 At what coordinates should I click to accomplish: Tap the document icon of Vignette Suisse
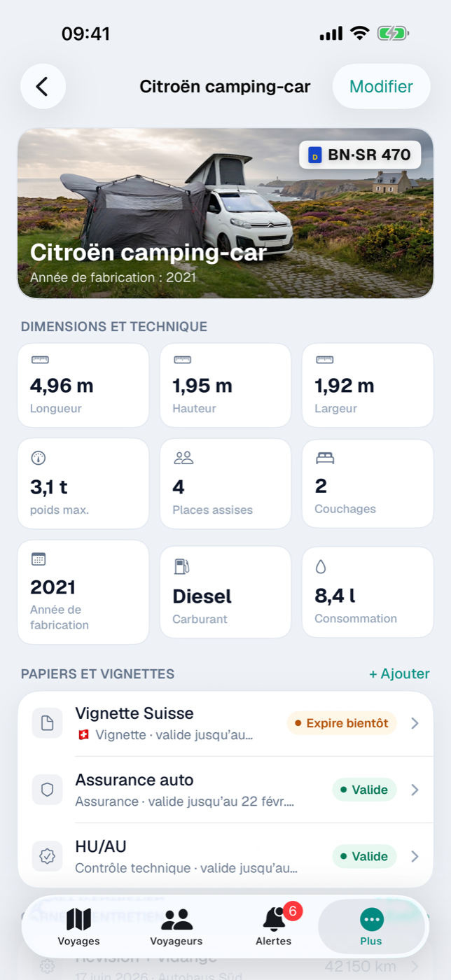[x=48, y=723]
